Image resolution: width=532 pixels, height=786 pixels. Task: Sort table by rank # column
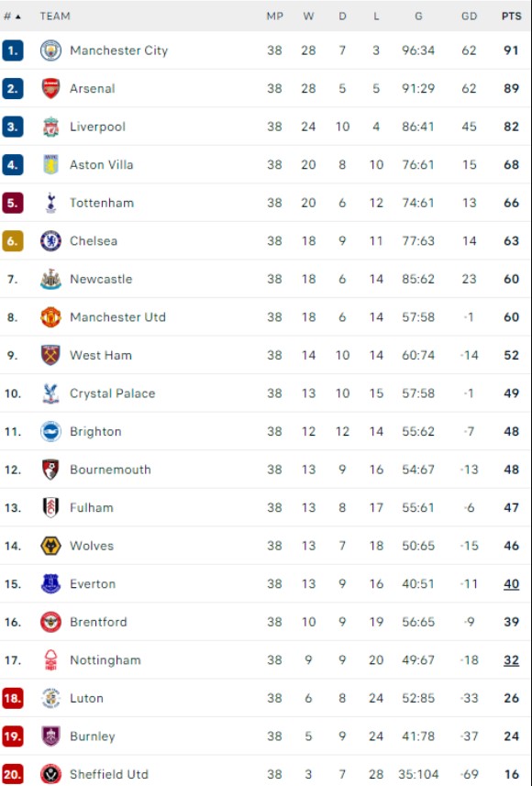(12, 17)
